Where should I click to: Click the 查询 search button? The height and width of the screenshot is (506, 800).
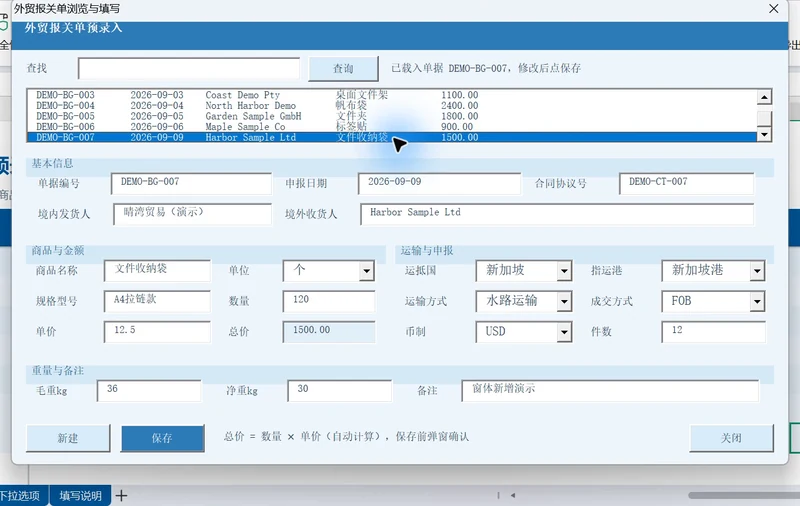[343, 68]
